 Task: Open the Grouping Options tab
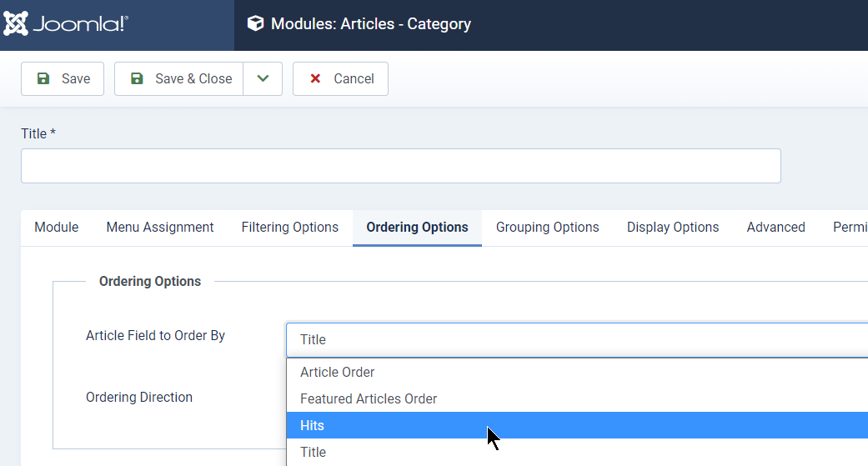[x=548, y=228]
